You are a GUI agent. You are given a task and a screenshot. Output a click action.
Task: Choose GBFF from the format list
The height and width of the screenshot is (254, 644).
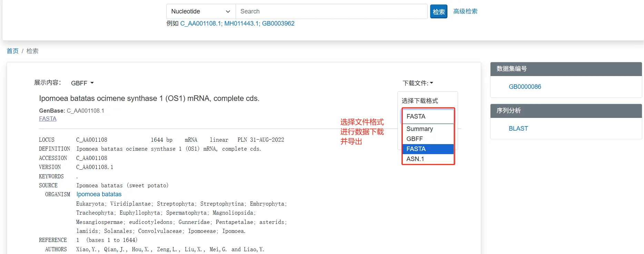pos(415,139)
